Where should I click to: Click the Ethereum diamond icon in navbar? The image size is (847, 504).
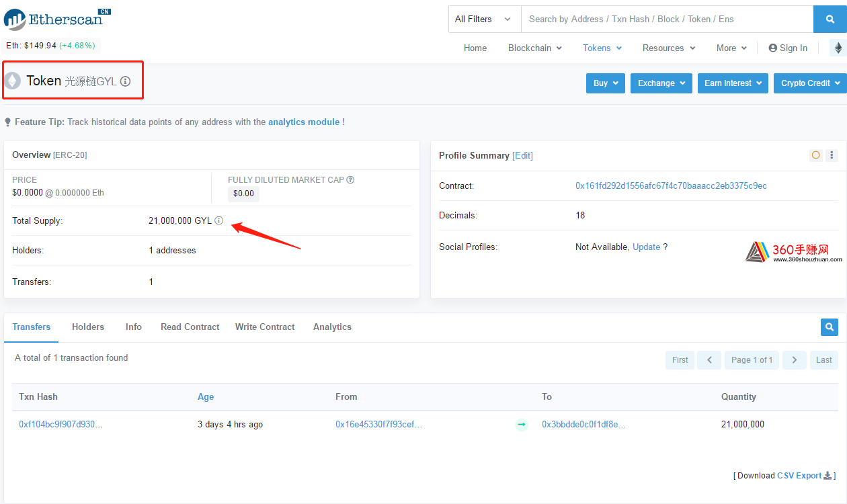point(838,48)
